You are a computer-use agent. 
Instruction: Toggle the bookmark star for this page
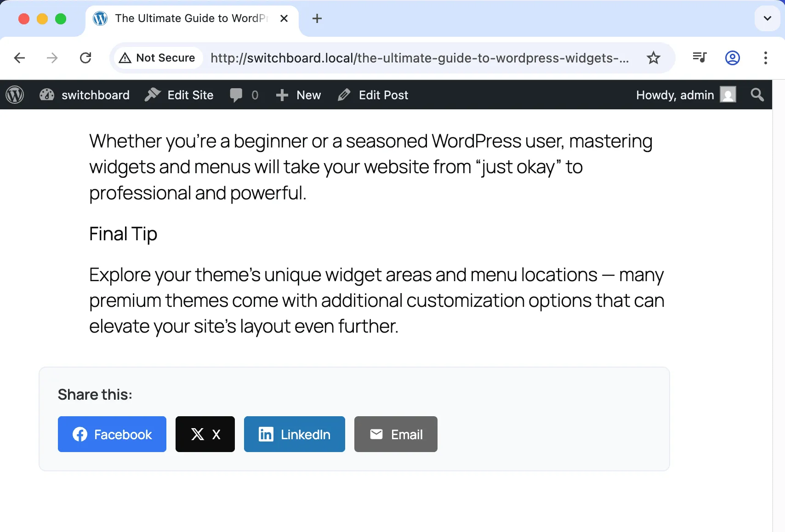coord(653,58)
